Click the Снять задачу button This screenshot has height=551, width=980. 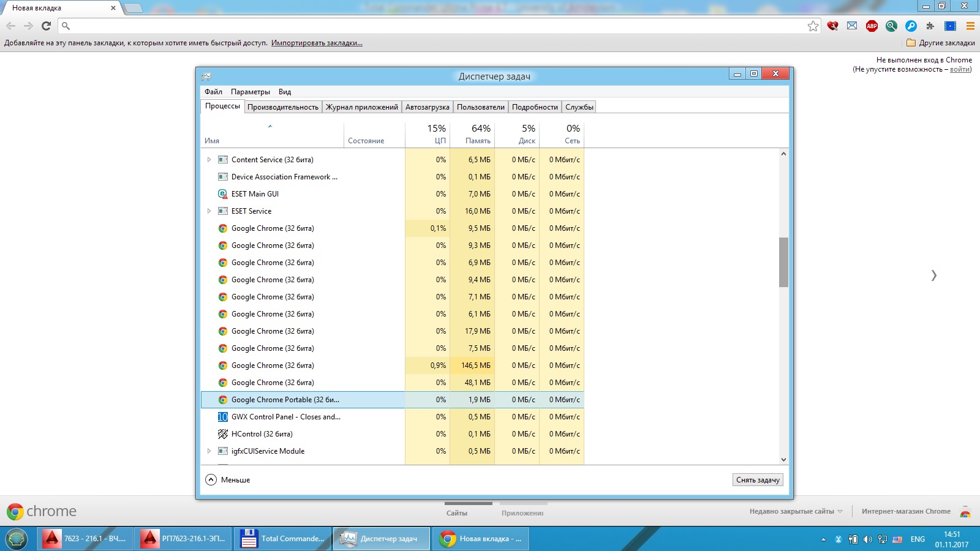coord(758,480)
